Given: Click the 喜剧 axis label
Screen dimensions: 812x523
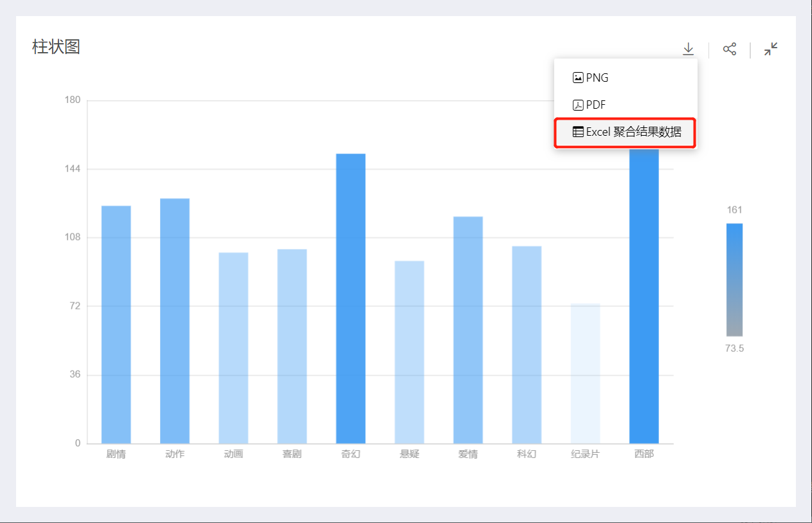Looking at the screenshot, I should click(292, 454).
